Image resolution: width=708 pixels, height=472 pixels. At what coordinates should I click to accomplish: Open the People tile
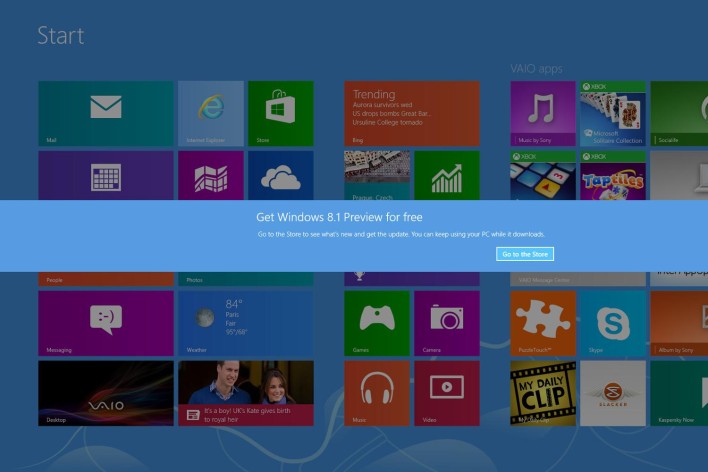(106, 279)
